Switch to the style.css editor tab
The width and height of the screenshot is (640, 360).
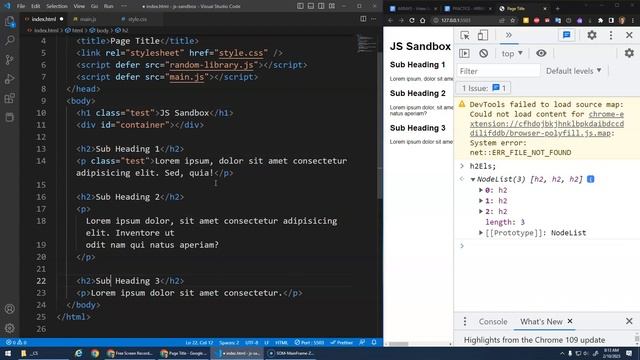pyautogui.click(x=138, y=19)
